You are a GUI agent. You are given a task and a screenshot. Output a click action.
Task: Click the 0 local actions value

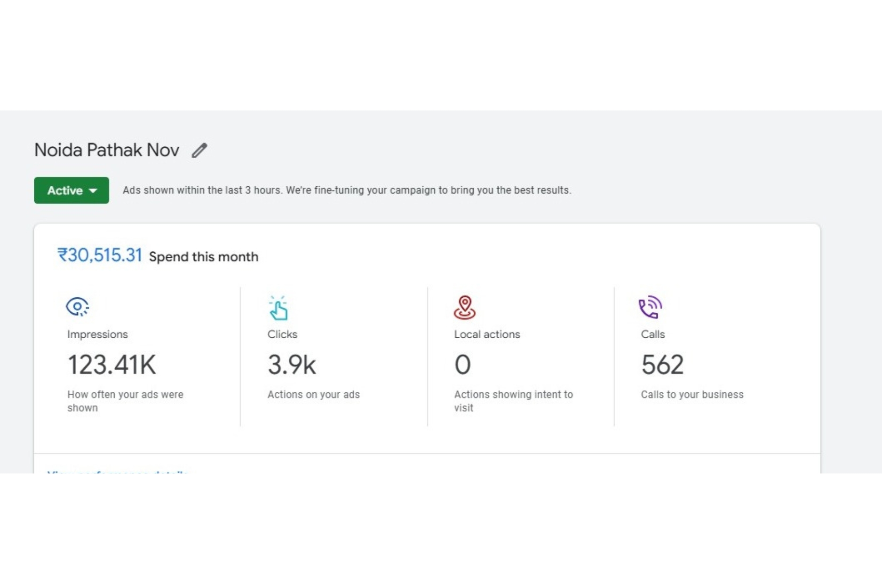(462, 365)
